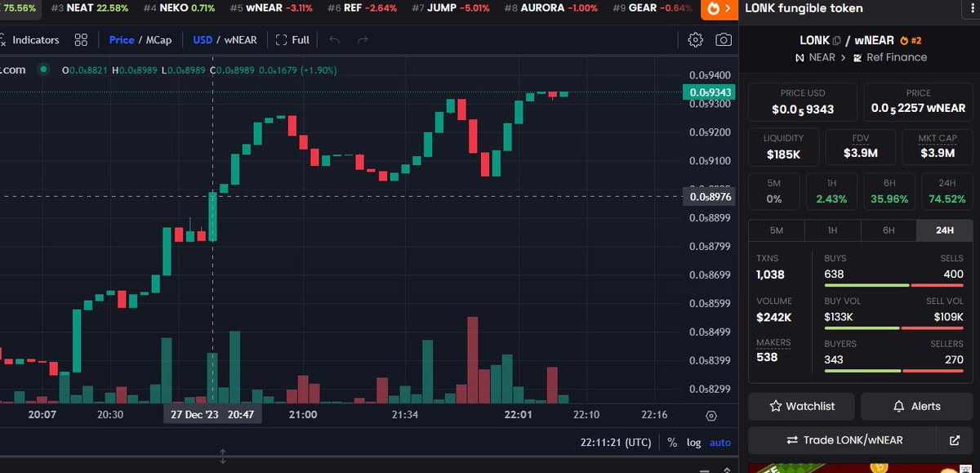The height and width of the screenshot is (473, 980).
Task: Switch stats to 6H tab
Action: click(x=889, y=230)
